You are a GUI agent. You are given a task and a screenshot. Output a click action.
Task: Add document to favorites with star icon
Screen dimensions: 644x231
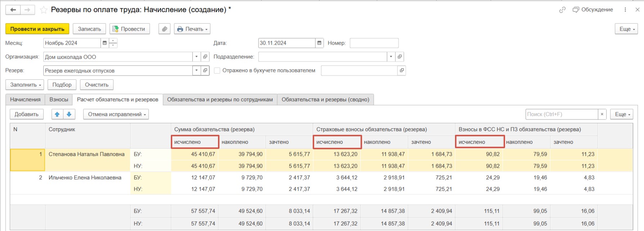click(44, 10)
